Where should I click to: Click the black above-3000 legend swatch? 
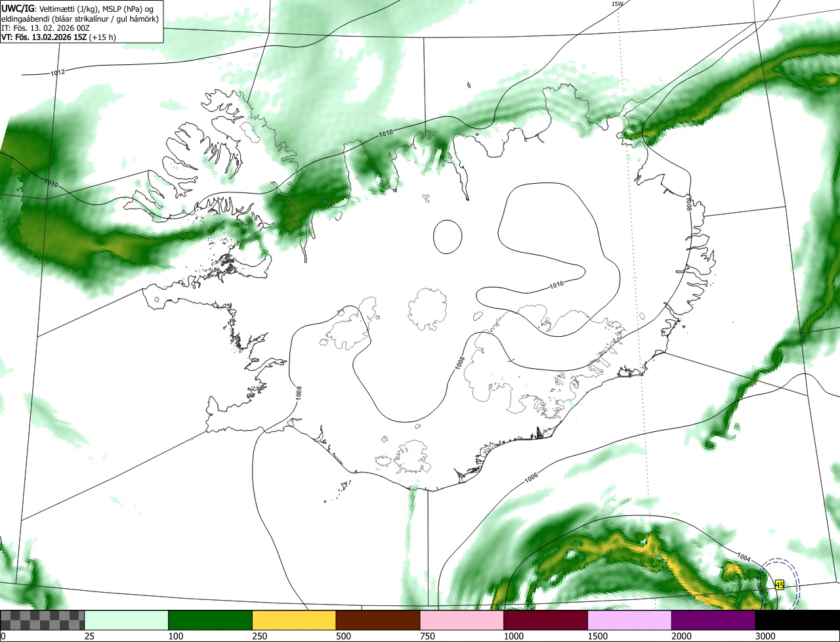(797, 620)
